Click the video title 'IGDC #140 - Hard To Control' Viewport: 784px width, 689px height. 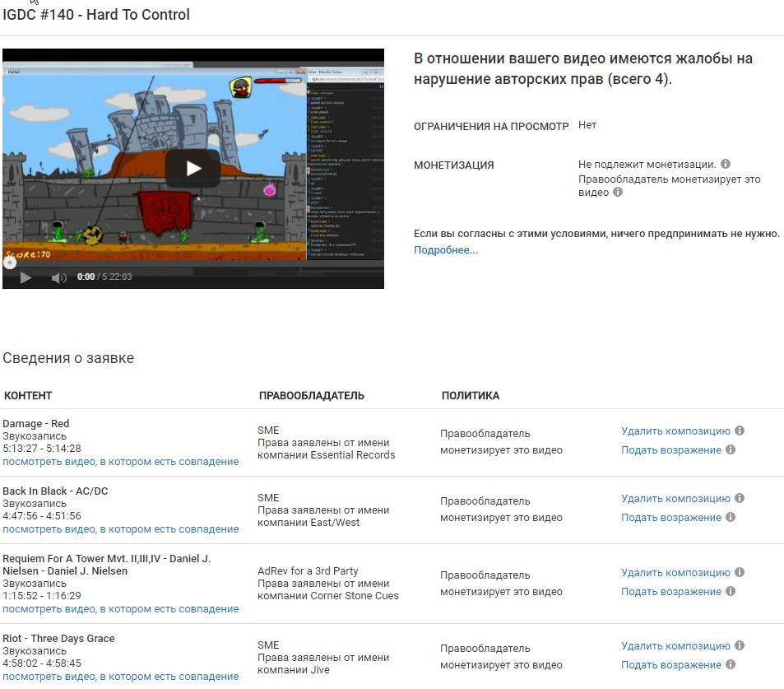(x=96, y=15)
